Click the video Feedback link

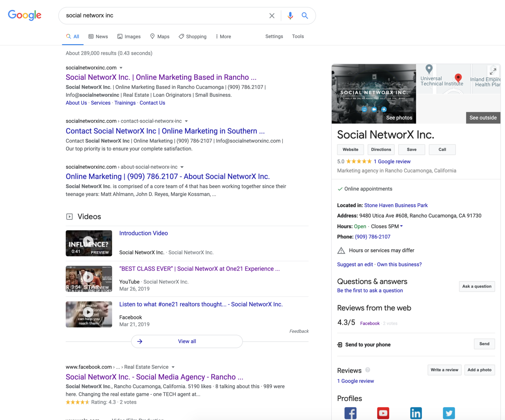(299, 331)
